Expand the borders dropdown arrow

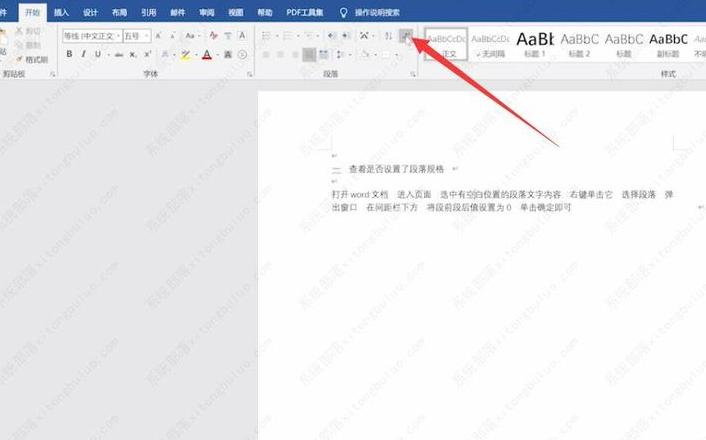tap(397, 54)
